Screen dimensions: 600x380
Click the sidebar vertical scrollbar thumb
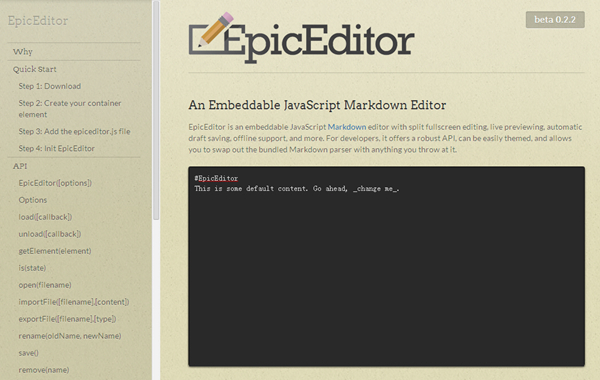click(156, 110)
